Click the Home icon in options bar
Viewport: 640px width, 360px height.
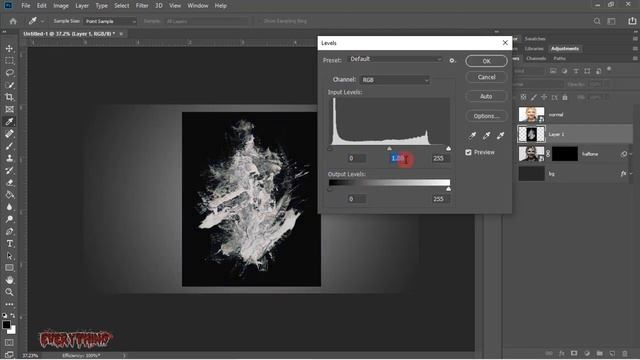pyautogui.click(x=13, y=21)
